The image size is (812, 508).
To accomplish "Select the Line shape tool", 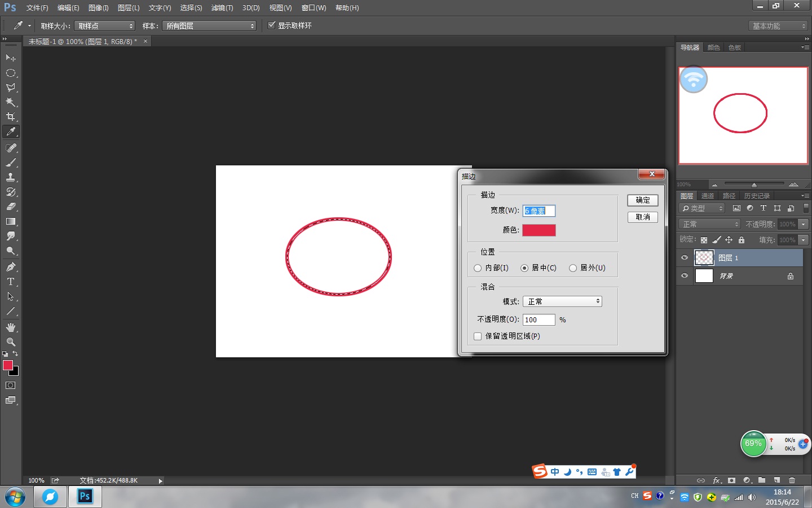I will coord(11,311).
